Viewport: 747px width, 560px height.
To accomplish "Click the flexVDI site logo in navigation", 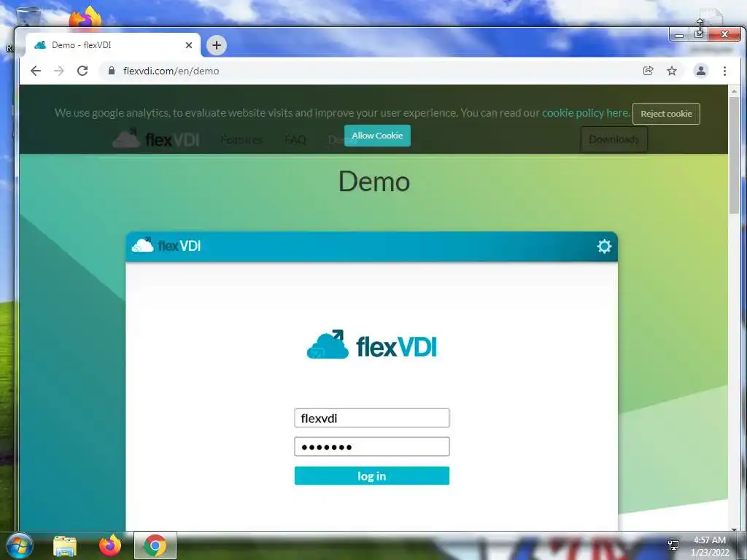I will [156, 139].
